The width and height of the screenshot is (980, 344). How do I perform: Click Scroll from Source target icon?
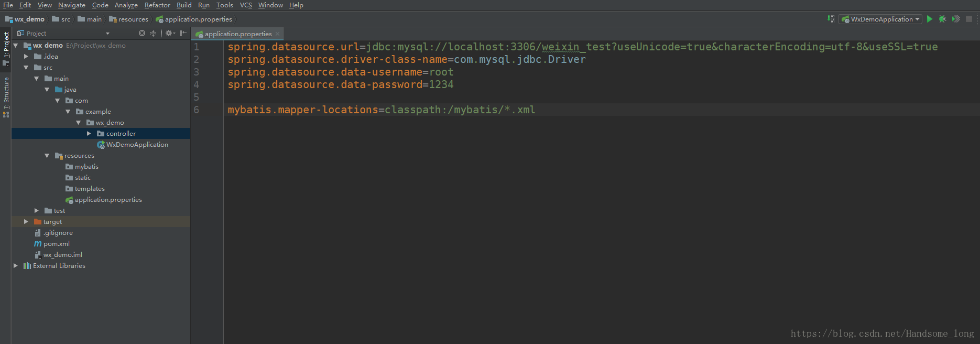pyautogui.click(x=142, y=33)
